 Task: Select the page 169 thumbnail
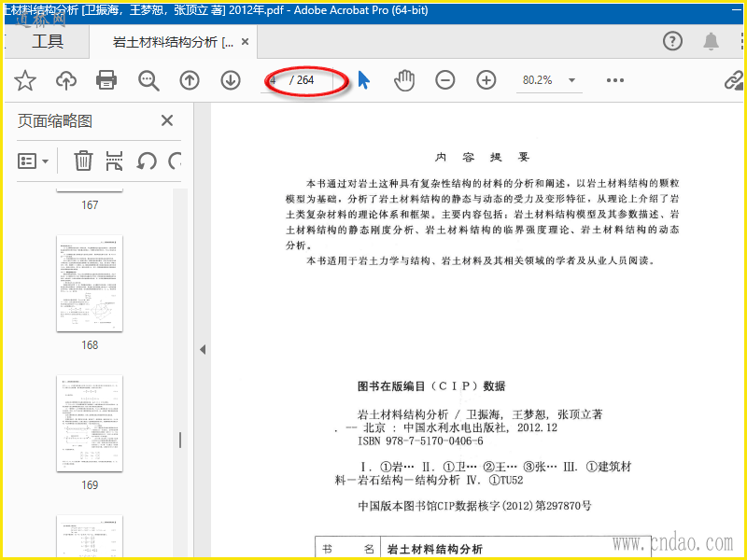pyautogui.click(x=90, y=424)
